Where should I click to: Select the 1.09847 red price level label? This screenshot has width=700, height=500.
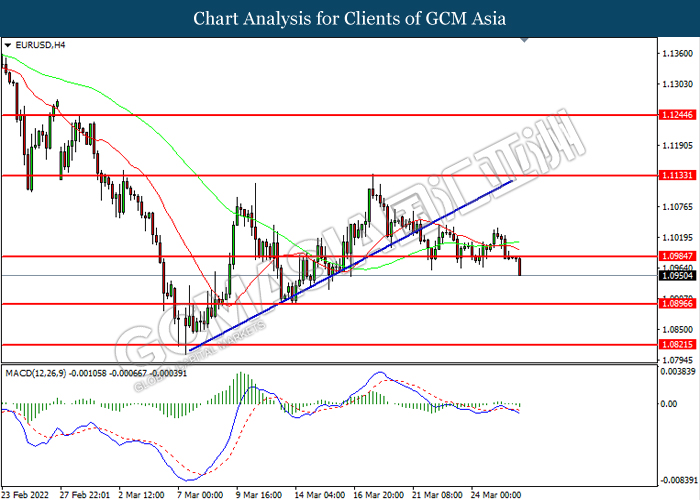point(678,256)
